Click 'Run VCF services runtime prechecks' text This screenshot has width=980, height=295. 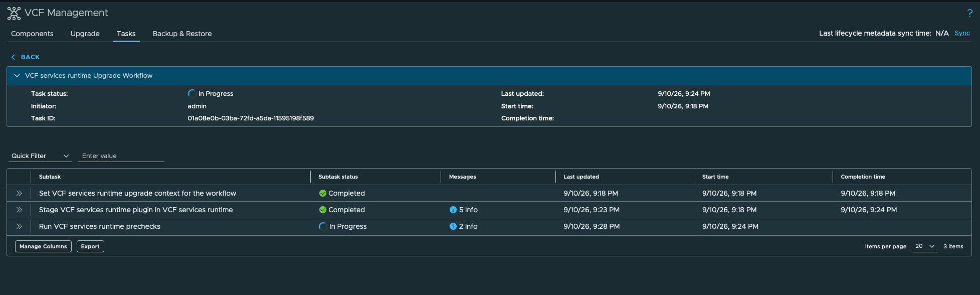tap(100, 226)
